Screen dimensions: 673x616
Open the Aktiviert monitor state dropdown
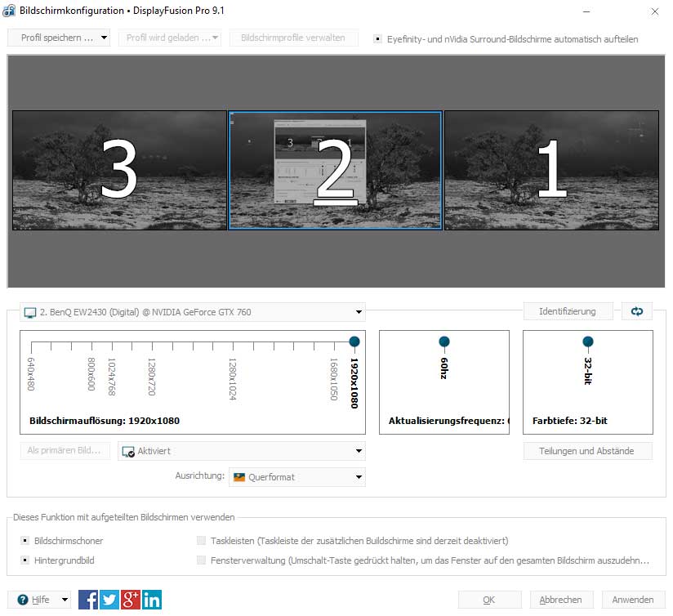coord(242,451)
